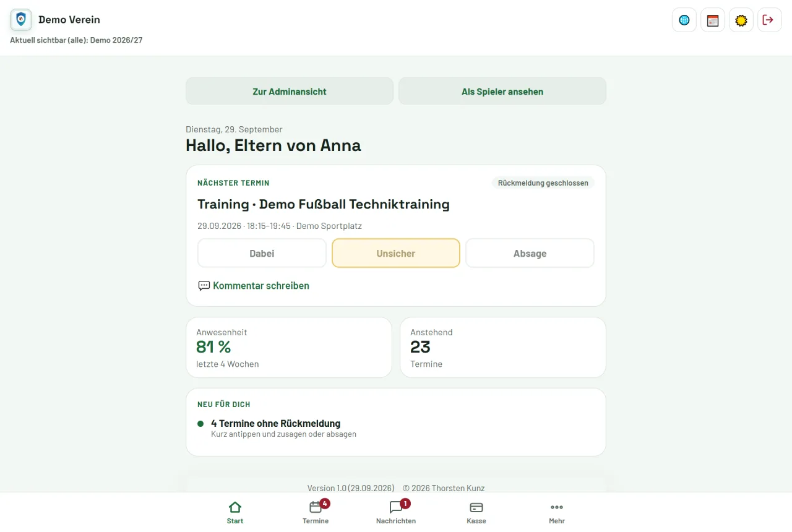Open the globe language selector icon

click(684, 20)
